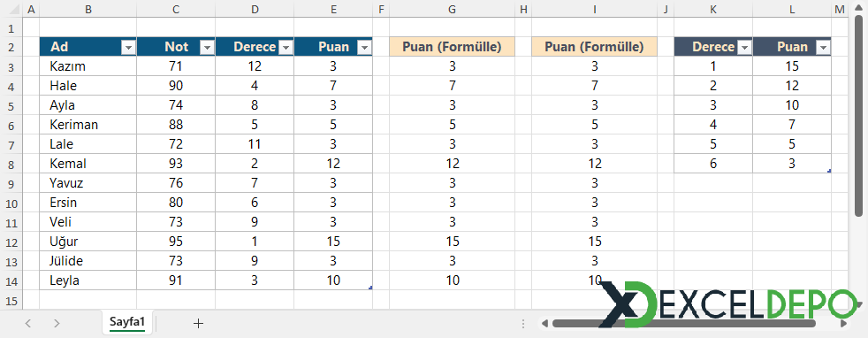Click the horizontal scrollbar thumb

[x=684, y=324]
